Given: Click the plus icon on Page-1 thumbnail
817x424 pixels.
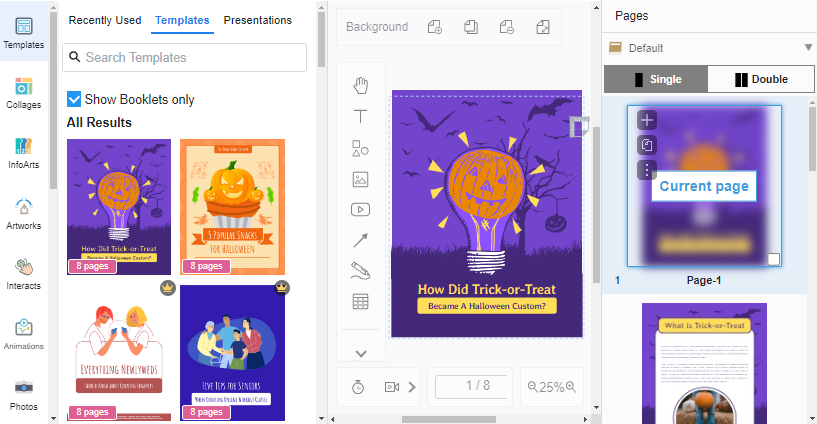Looking at the screenshot, I should tap(647, 120).
